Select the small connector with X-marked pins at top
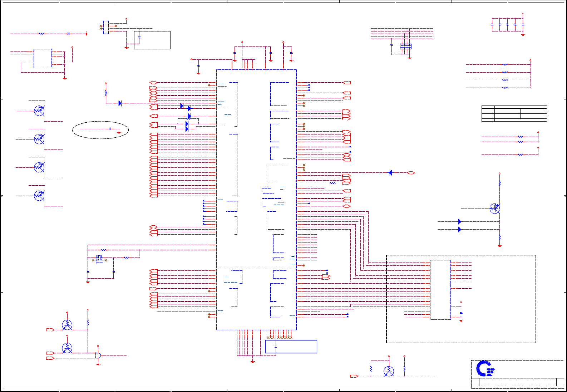The image size is (567, 392). click(x=106, y=27)
